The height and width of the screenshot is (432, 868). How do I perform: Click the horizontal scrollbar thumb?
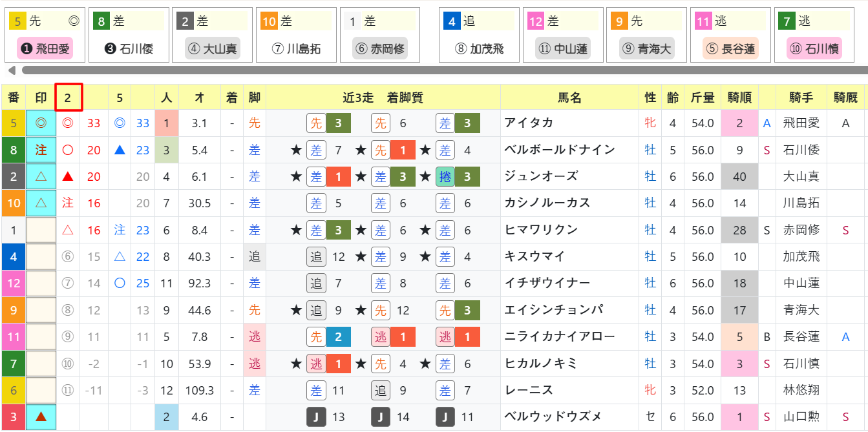[445, 70]
